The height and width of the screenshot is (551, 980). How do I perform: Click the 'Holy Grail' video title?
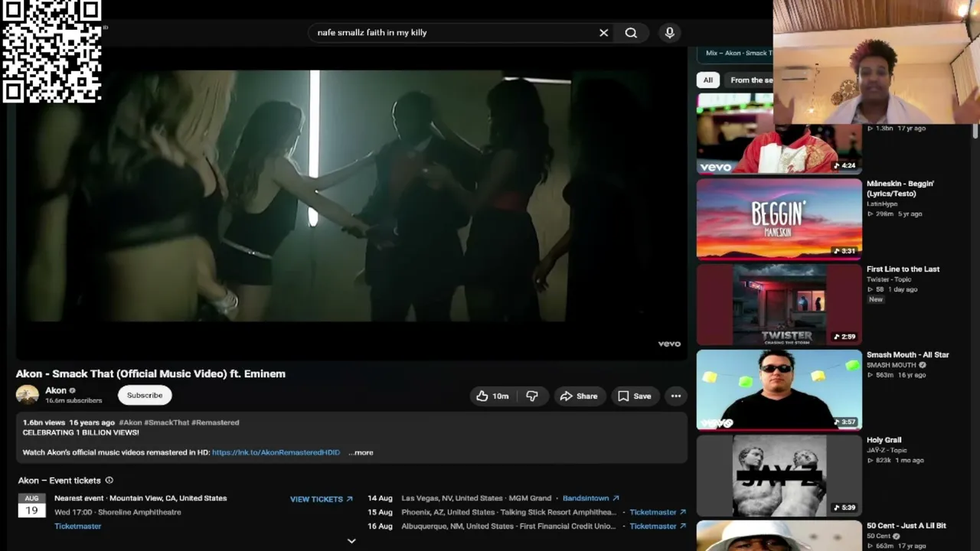point(884,440)
